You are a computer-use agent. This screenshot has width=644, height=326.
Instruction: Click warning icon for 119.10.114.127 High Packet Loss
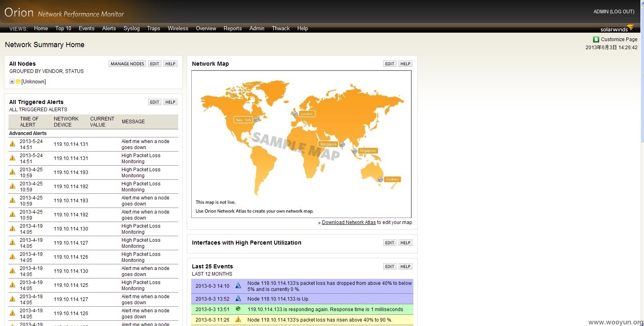[x=12, y=243]
